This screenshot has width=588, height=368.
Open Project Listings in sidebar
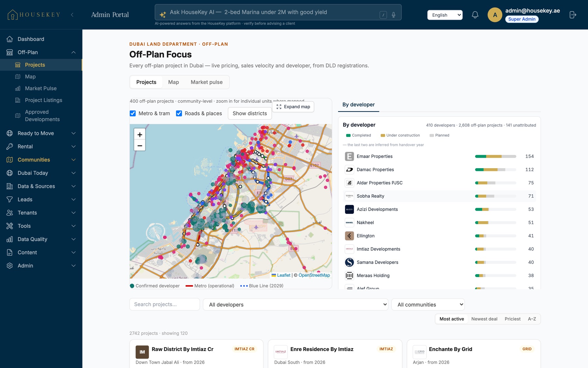click(x=41, y=100)
